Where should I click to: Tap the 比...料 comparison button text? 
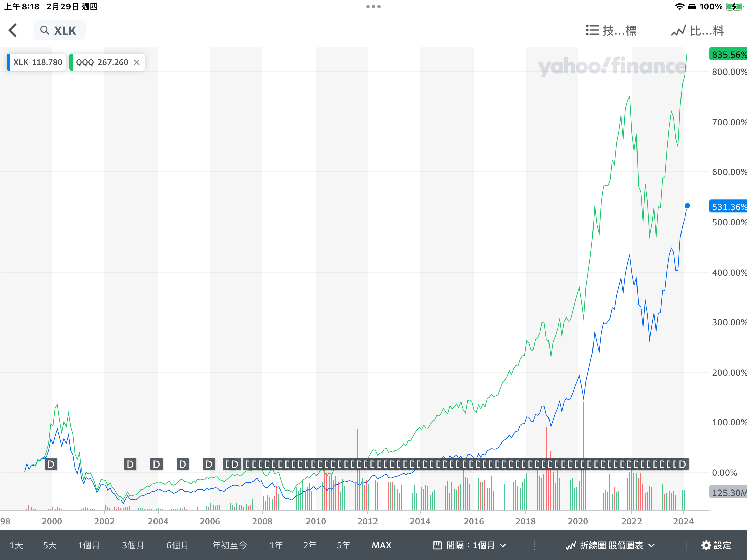[x=707, y=30]
